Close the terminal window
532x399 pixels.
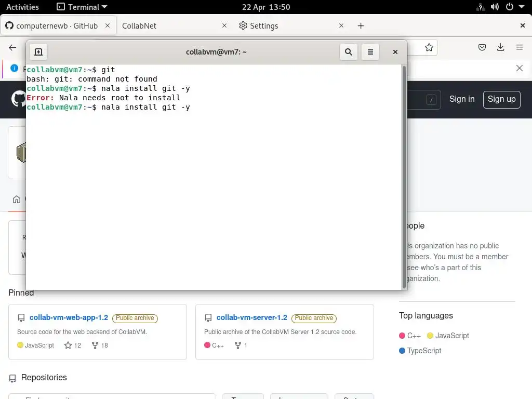coord(395,52)
